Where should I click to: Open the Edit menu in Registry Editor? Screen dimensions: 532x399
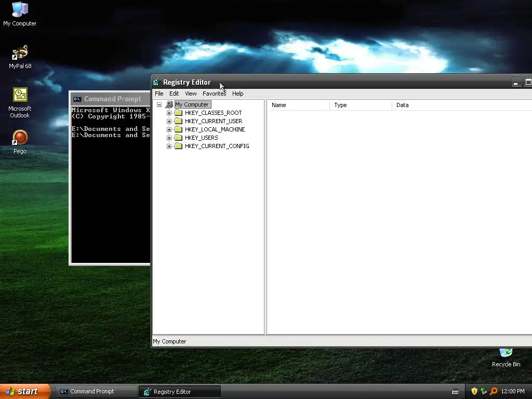click(174, 94)
